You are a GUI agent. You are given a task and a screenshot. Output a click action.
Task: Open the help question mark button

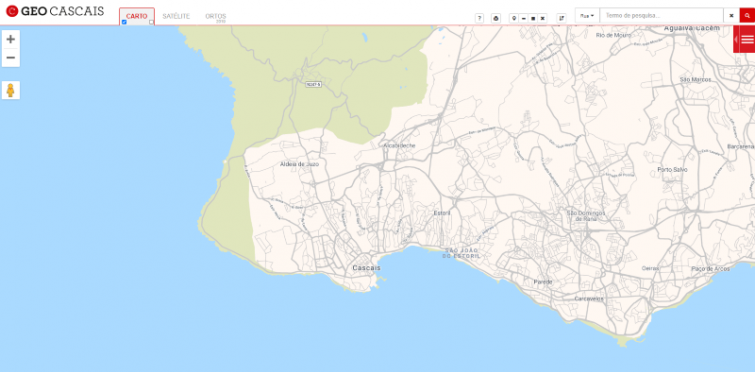click(479, 18)
